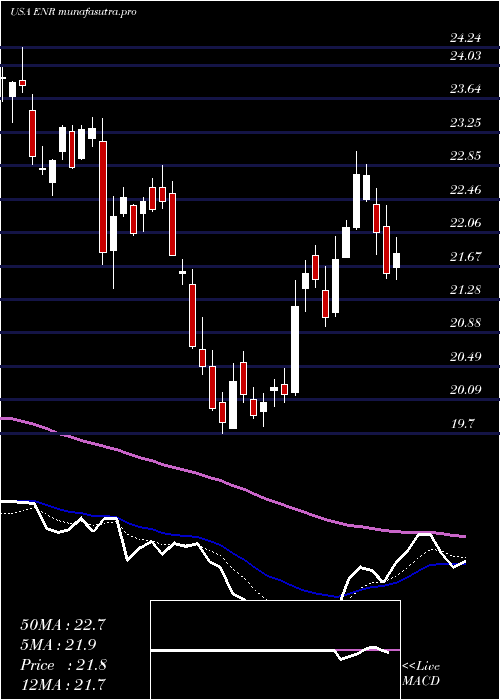Select the 21.67 price axis label
This screenshot has width=500, height=700.
coord(465,257)
